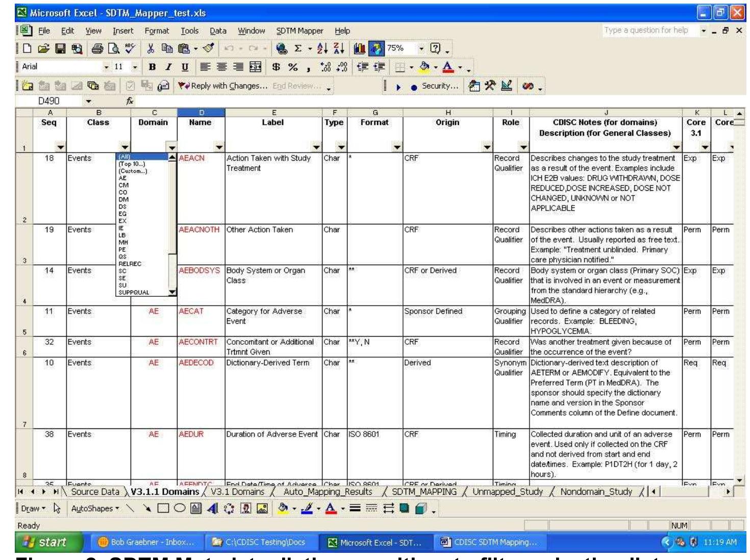Open the font size dropdown
750x560 pixels.
click(x=135, y=67)
